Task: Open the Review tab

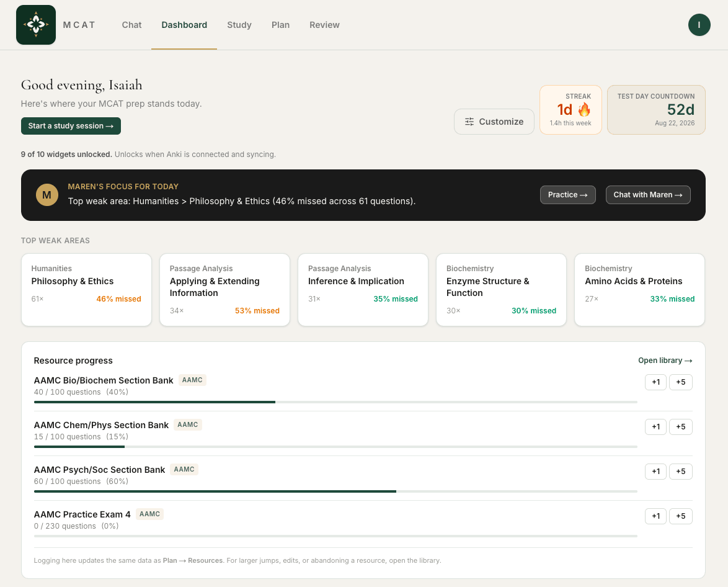Action: tap(324, 25)
